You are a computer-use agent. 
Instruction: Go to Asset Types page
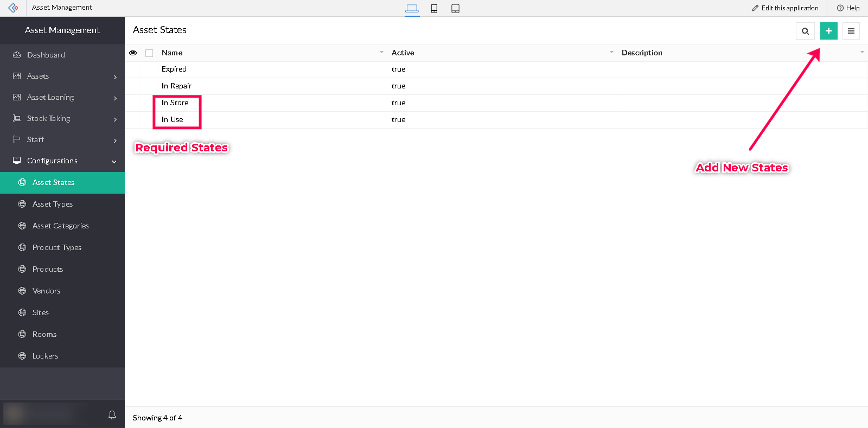62,204
